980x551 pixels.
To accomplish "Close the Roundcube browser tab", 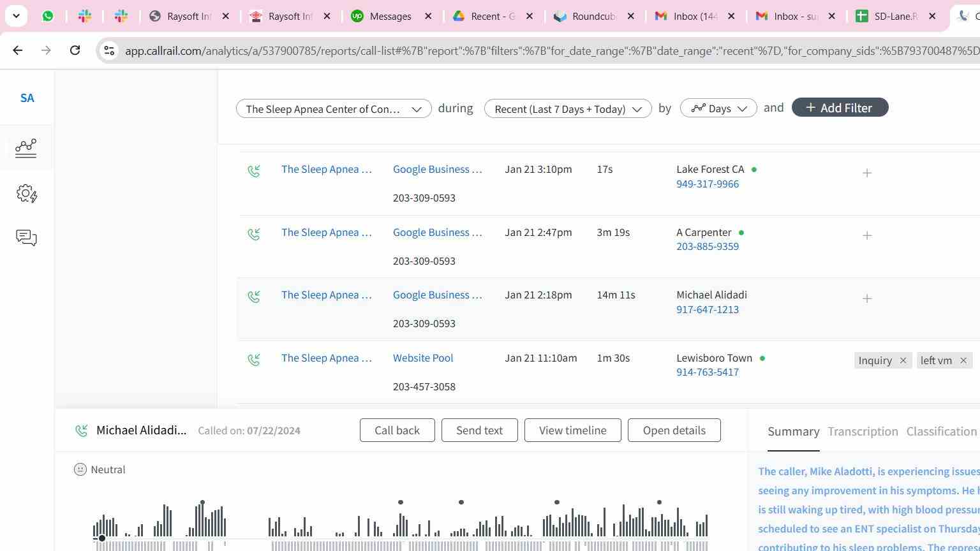I will pos(631,16).
